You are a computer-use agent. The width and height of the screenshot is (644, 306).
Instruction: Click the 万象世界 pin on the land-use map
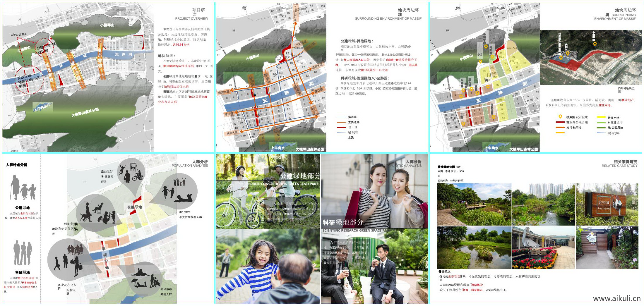[x=494, y=117]
